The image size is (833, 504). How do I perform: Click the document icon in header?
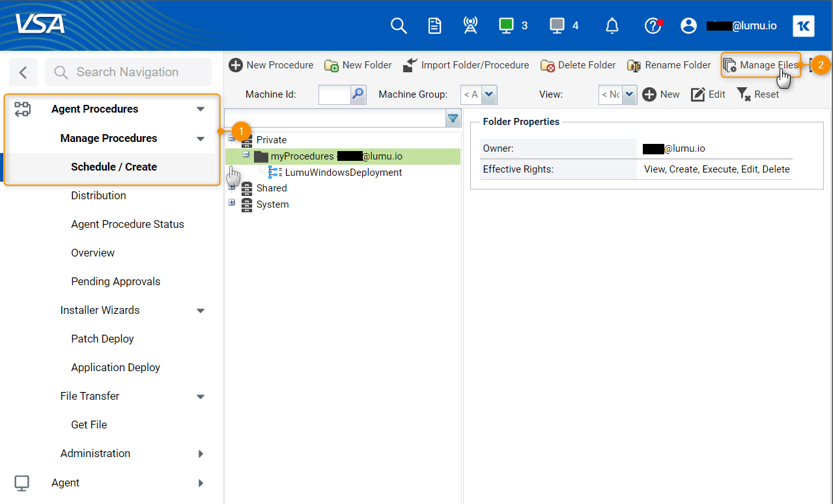[434, 25]
